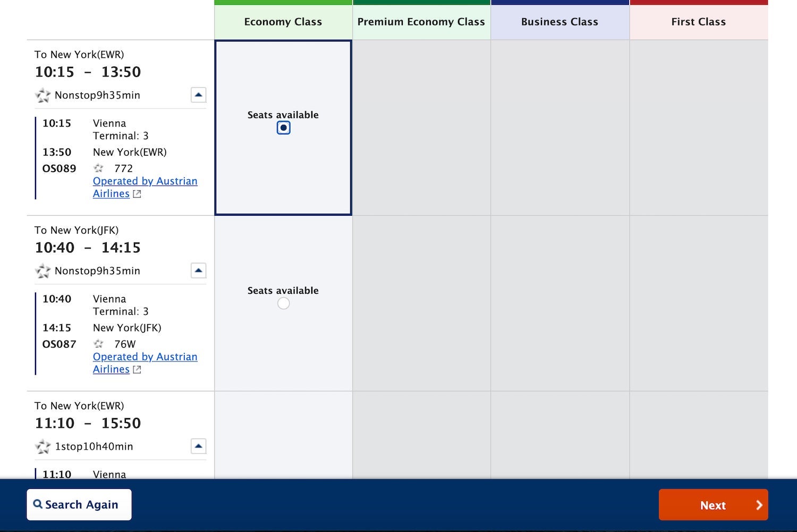Screen dimensions: 797x532
Task: Click magnifier icon in Search Again button
Action: pyautogui.click(x=38, y=504)
